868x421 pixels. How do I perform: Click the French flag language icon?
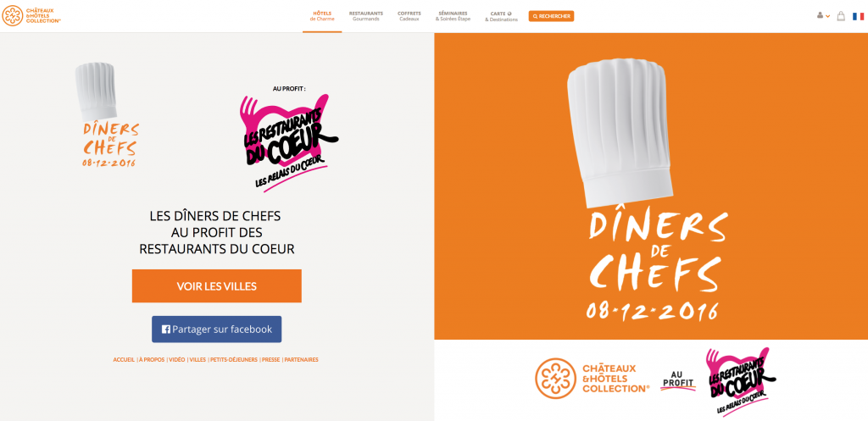point(858,16)
